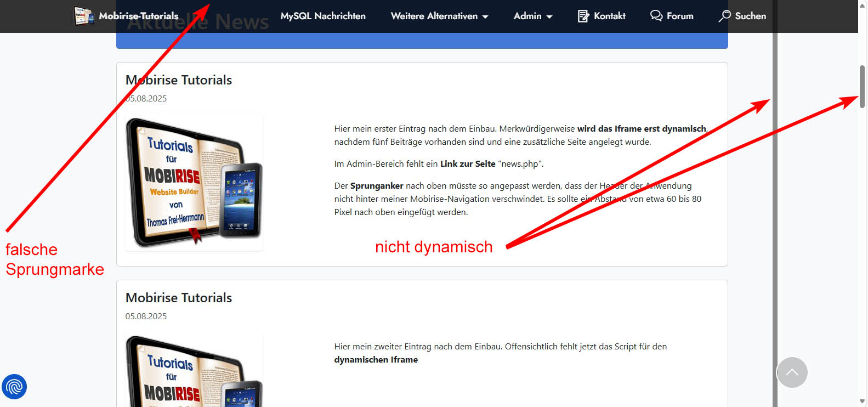Open the blue fingerprint privacy icon
The image size is (868, 407).
[14, 387]
